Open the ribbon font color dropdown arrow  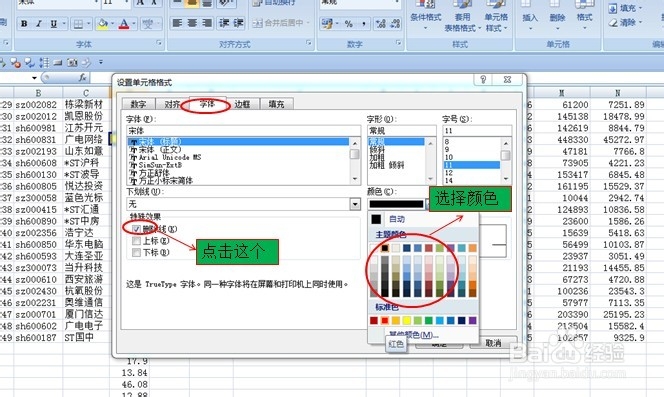pos(133,24)
